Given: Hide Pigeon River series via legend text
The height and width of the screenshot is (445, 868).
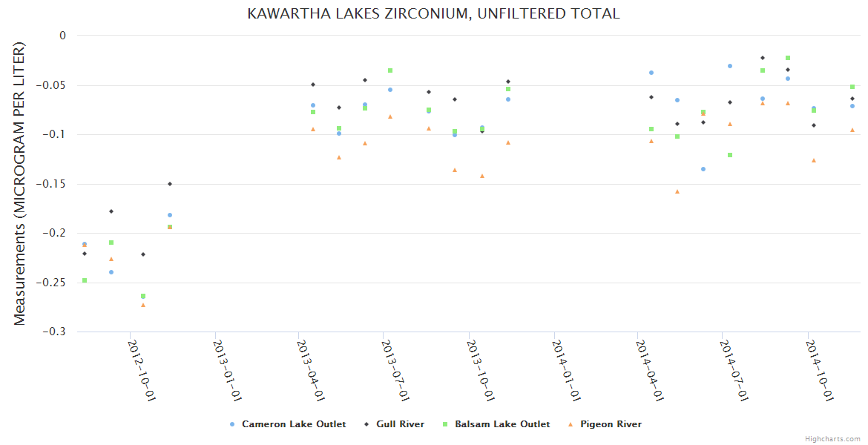Looking at the screenshot, I should point(611,424).
